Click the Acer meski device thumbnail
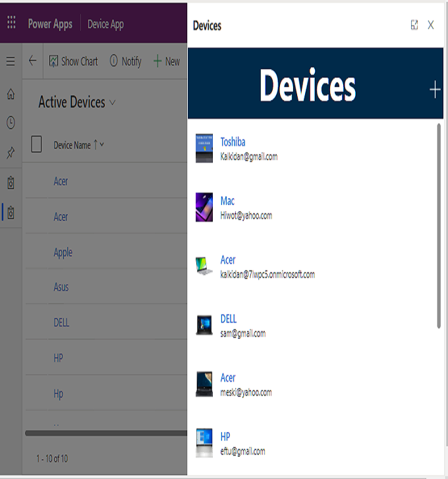Image resolution: width=448 pixels, height=479 pixels. [x=204, y=384]
